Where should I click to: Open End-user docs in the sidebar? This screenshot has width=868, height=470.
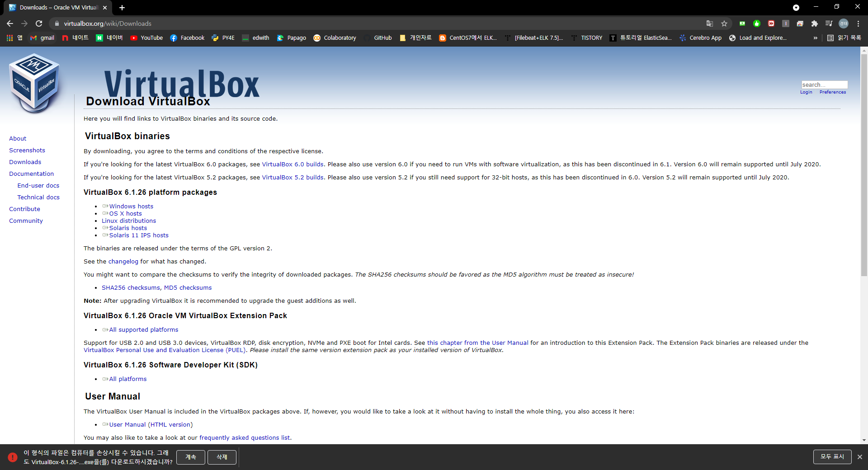(x=38, y=186)
